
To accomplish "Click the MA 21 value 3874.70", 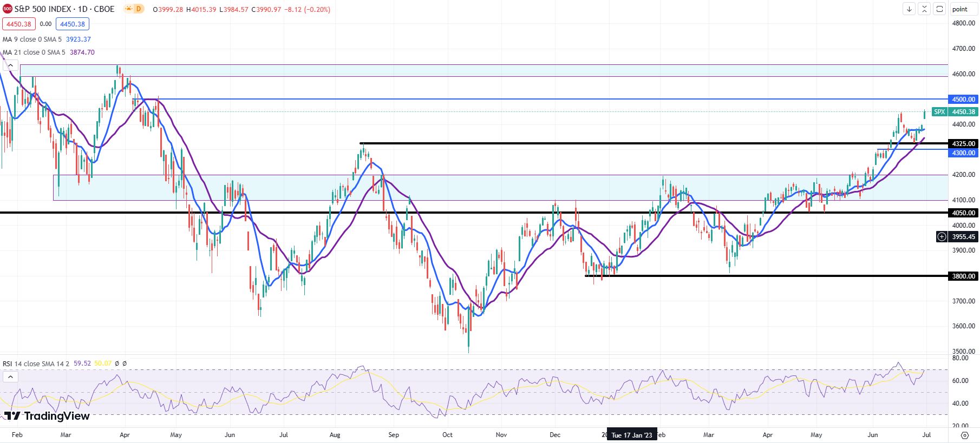I will pyautogui.click(x=82, y=52).
